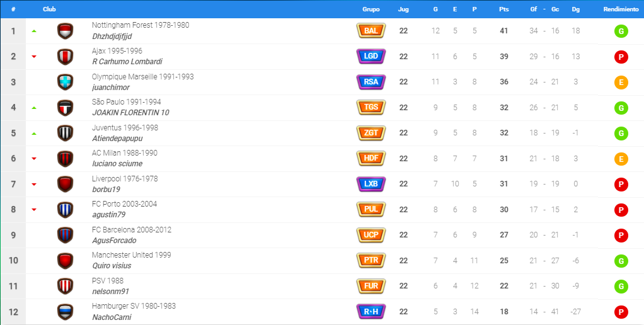The image size is (644, 325).
Task: Click the Juventus striped shield icon
Action: click(65, 133)
